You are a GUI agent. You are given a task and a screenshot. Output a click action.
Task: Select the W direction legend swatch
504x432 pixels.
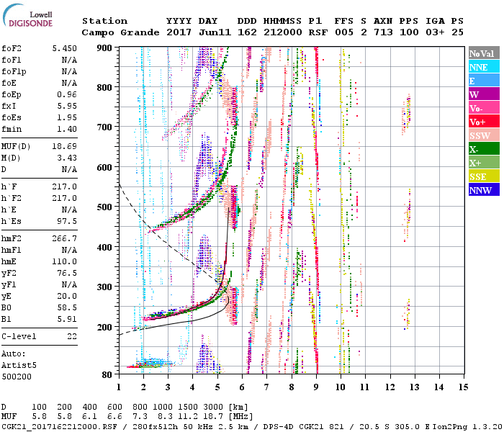click(x=484, y=94)
